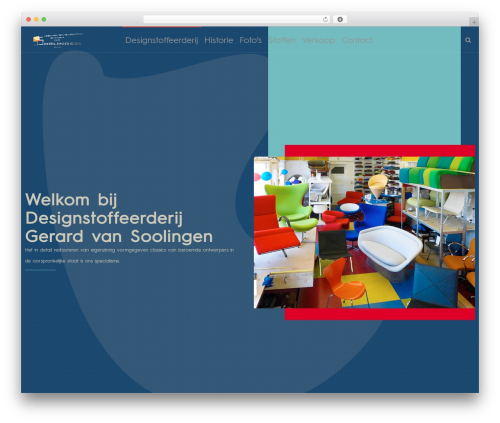Image resolution: width=500 pixels, height=423 pixels.
Task: Open the Designstoffeerderij menu item
Action: click(x=162, y=40)
